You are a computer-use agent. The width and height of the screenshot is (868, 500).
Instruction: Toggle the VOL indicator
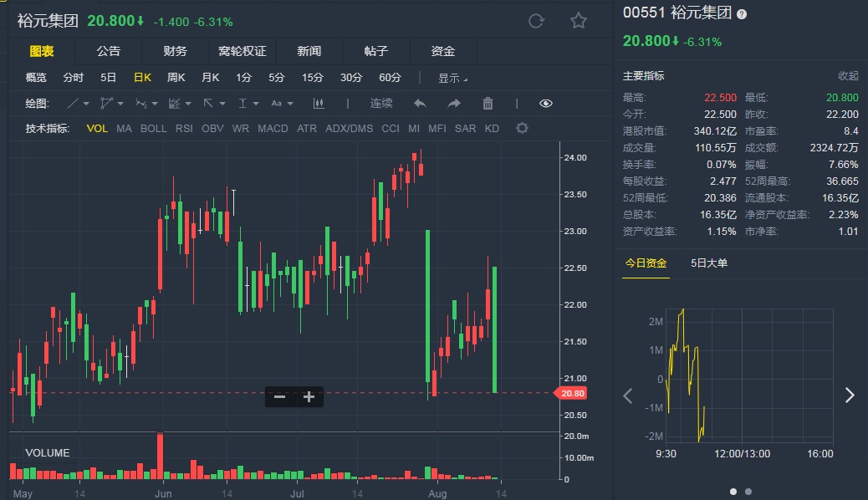coord(97,129)
